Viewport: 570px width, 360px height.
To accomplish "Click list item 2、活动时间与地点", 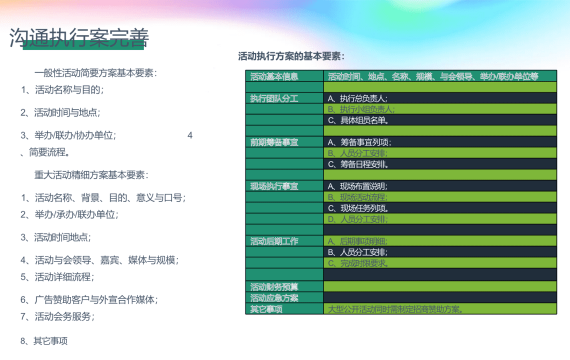I will tap(60, 112).
